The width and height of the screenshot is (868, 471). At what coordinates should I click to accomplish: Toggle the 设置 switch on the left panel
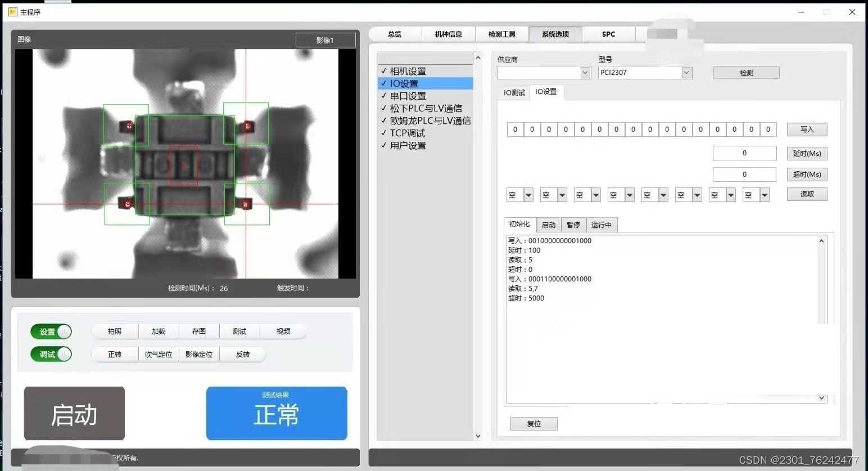[51, 331]
